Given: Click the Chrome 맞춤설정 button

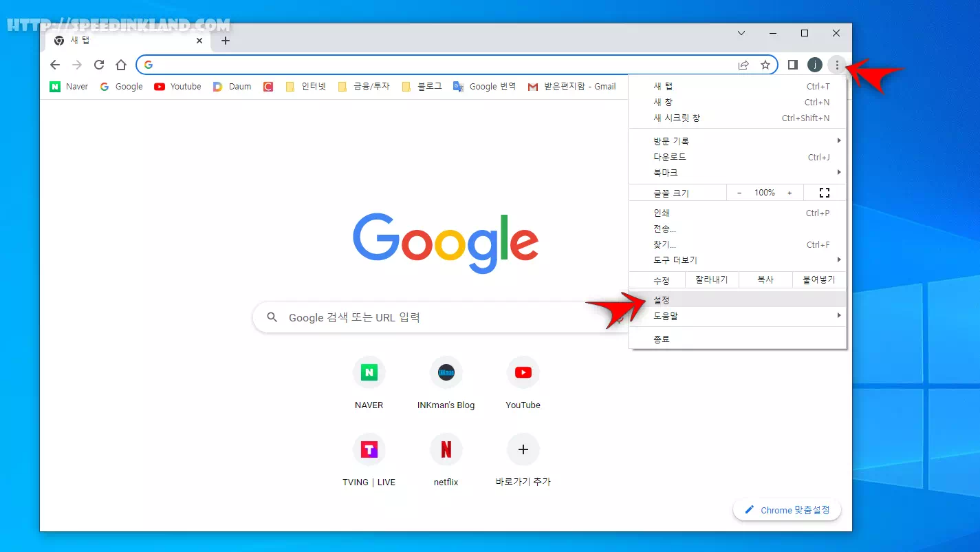Looking at the screenshot, I should 787,510.
